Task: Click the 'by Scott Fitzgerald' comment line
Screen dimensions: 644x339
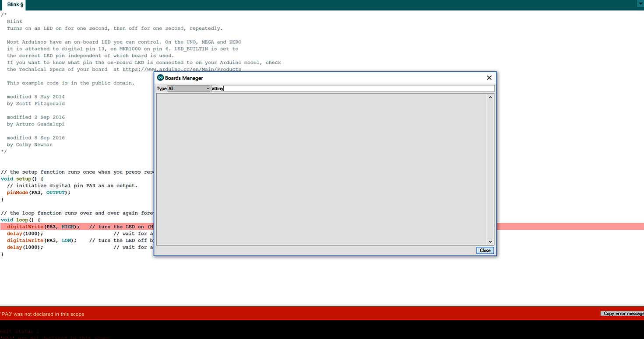Action: (35, 104)
